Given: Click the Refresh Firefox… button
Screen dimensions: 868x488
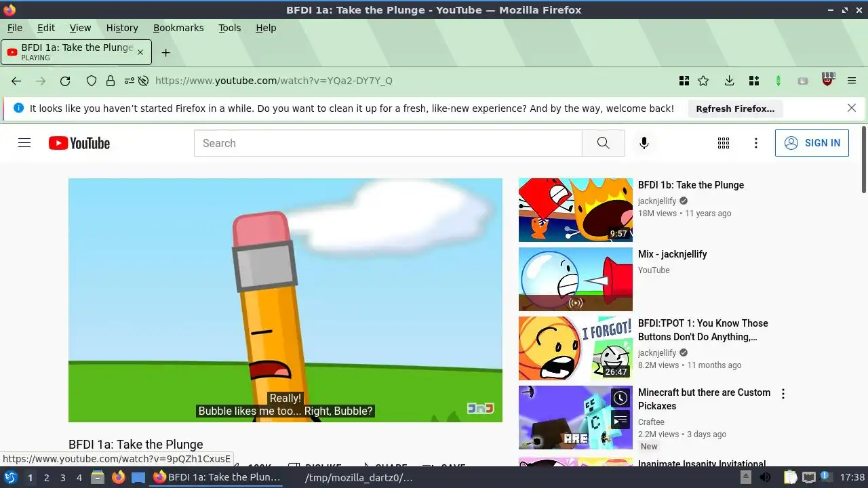Looking at the screenshot, I should coord(735,108).
